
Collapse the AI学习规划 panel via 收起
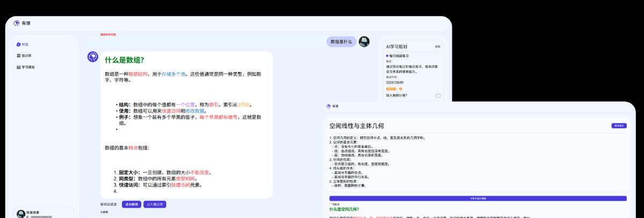pos(437,47)
